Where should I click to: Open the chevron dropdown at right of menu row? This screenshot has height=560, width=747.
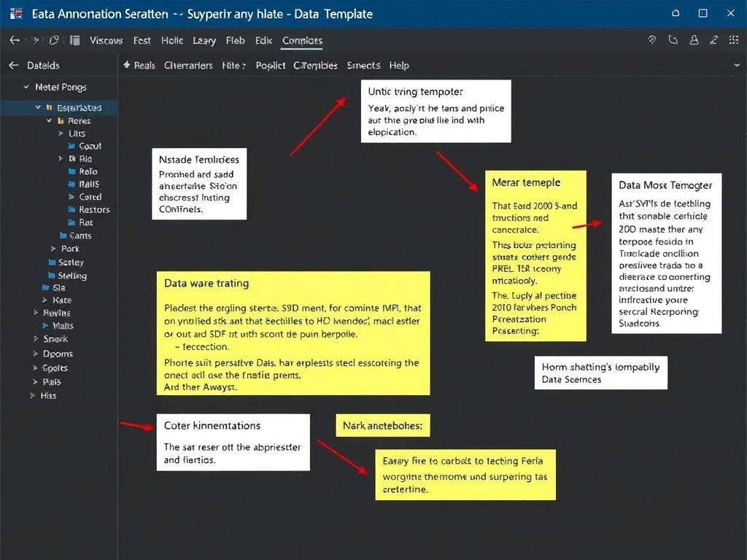[x=735, y=66]
